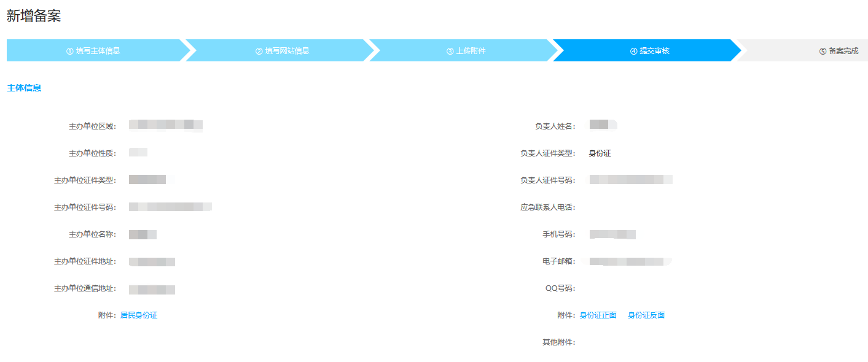
Task: Open step 3 上传附件
Action: click(x=466, y=51)
